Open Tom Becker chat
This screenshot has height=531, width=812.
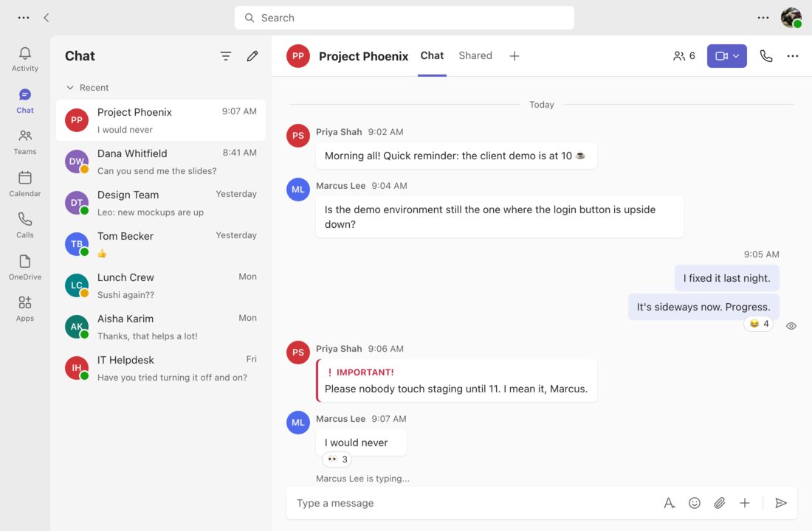point(160,244)
